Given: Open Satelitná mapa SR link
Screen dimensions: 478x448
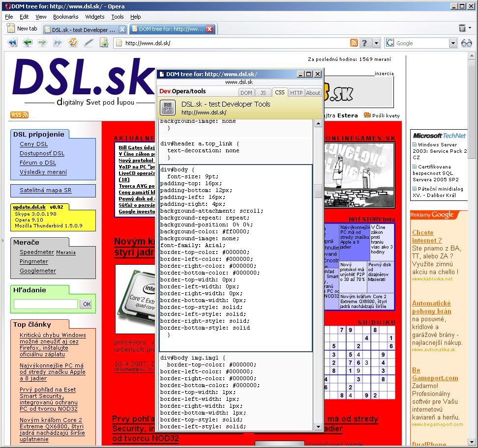Looking at the screenshot, I should (x=45, y=190).
